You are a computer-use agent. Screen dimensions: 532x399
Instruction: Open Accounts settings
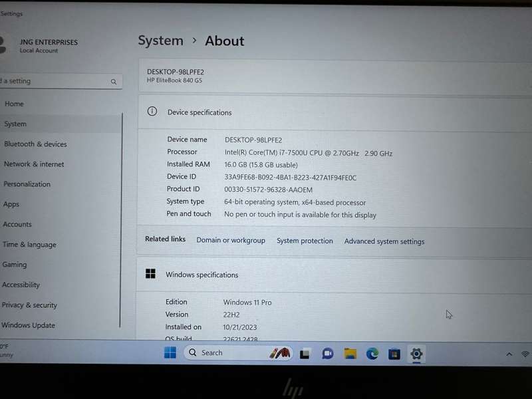[17, 224]
